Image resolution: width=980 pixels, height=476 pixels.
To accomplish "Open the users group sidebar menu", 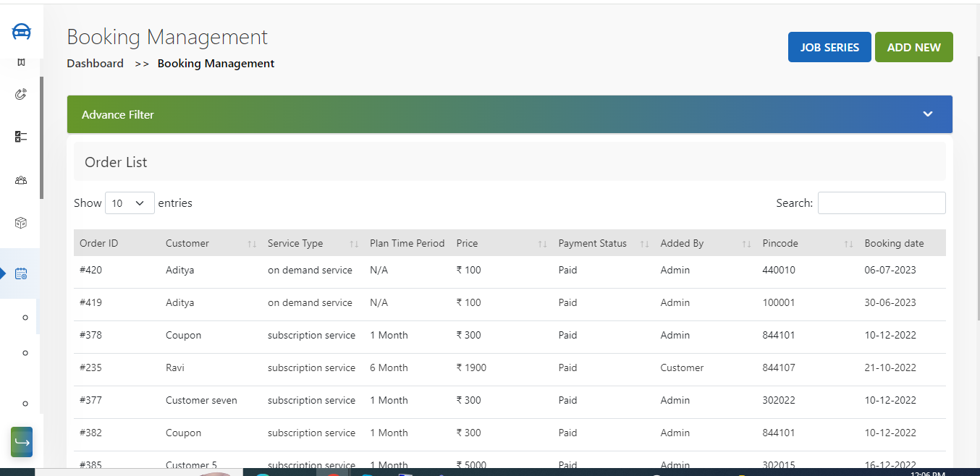I will [x=21, y=180].
